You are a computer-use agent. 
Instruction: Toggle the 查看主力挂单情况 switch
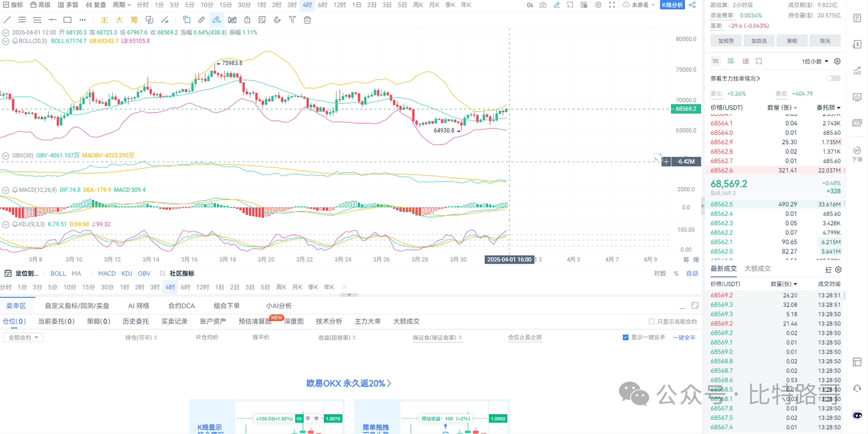pyautogui.click(x=833, y=79)
